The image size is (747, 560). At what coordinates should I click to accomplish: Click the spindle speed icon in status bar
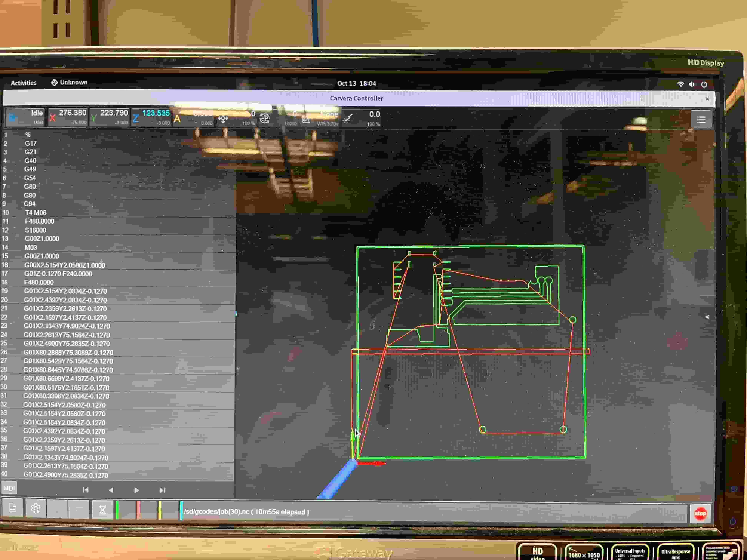(265, 119)
